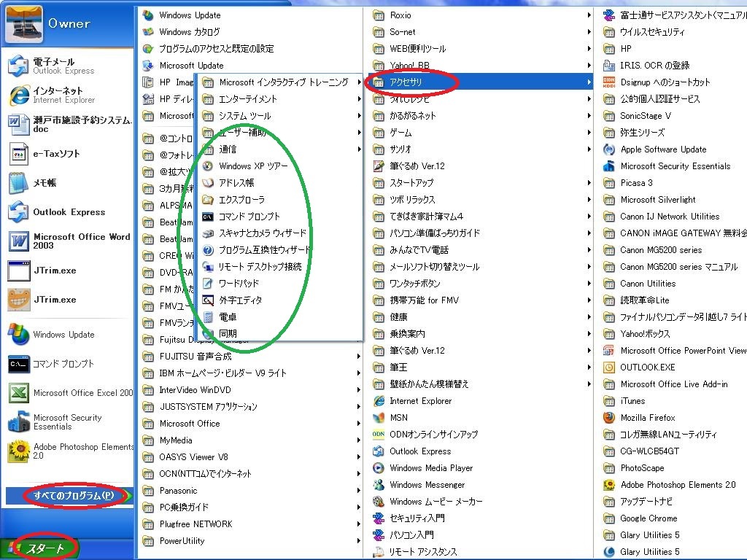
Task: Expand 通信 submenu
Action: pos(359,149)
